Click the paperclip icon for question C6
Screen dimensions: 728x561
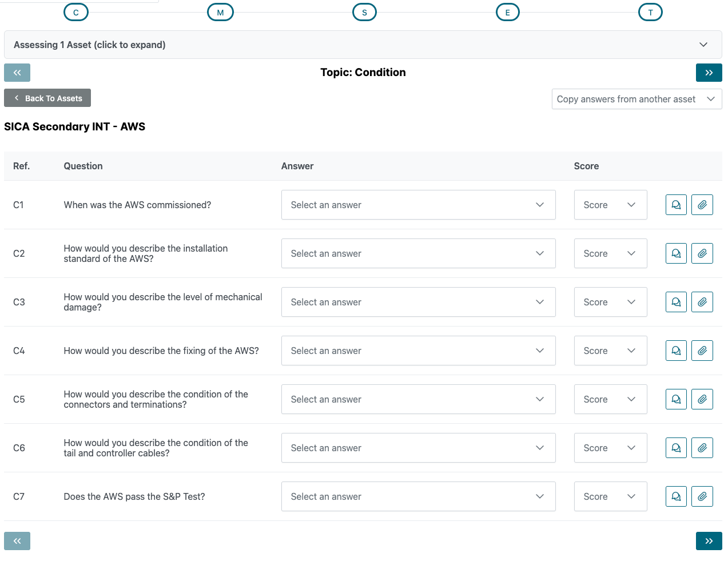coord(702,448)
